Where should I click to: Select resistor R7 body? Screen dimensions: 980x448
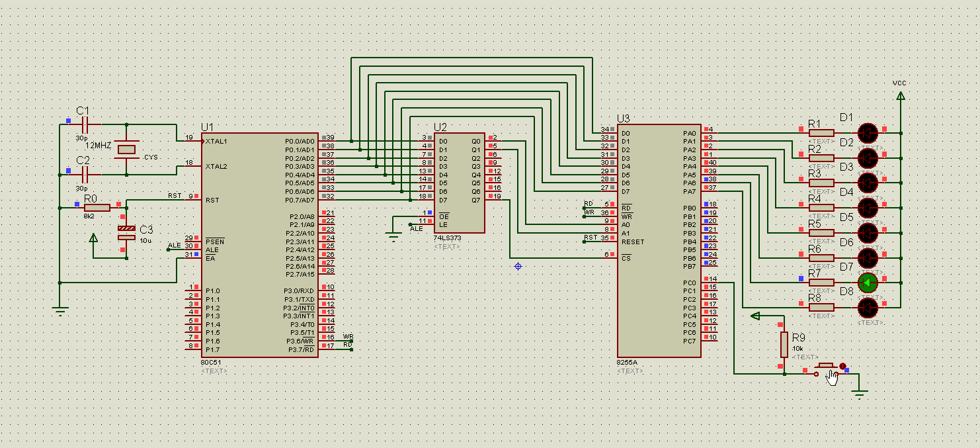pyautogui.click(x=821, y=283)
